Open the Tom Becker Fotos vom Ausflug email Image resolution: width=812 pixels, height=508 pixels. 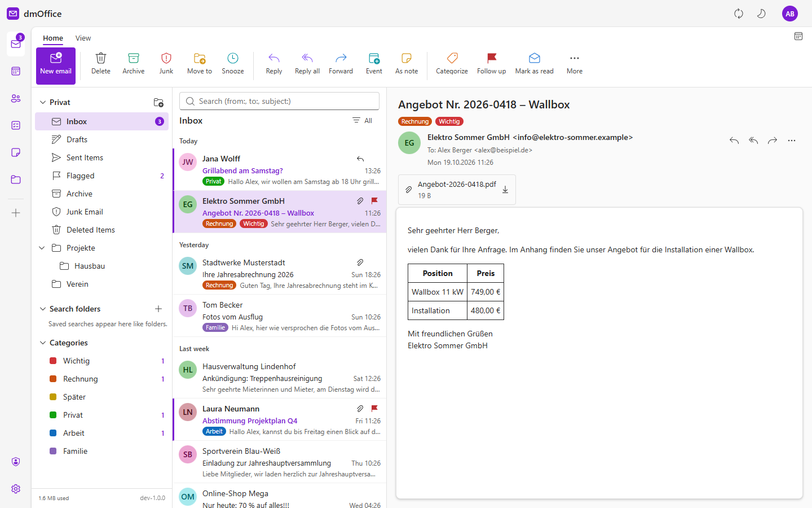[280, 316]
